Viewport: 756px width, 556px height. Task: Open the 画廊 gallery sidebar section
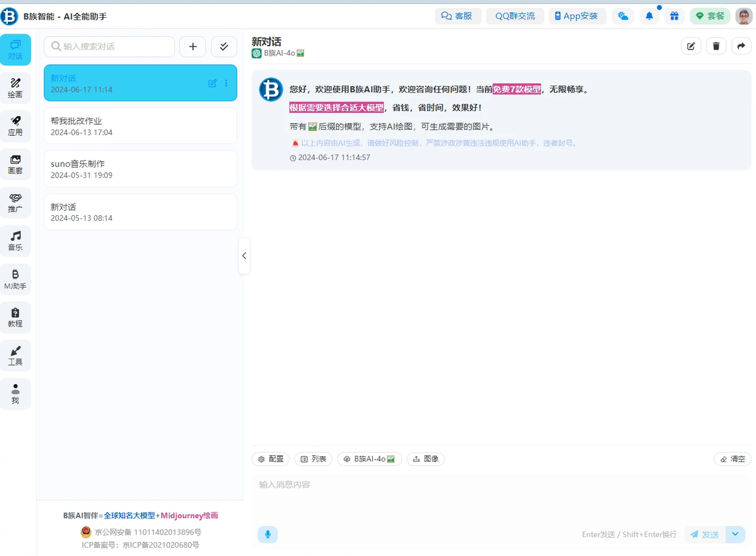point(15,164)
